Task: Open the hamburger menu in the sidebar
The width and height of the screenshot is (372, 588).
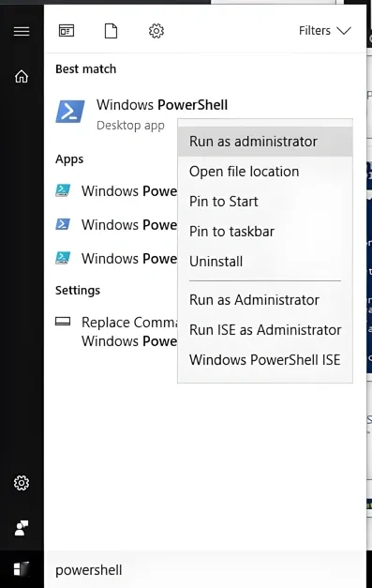Action: (x=22, y=32)
